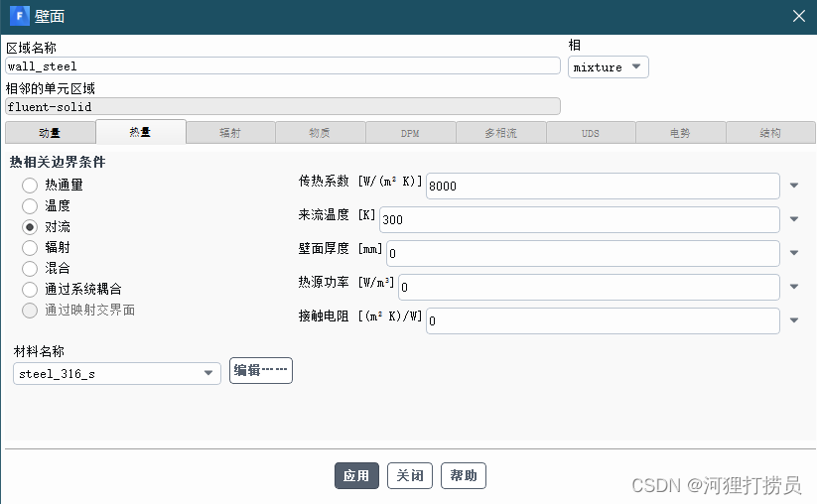
Task: Click the Fluent logo icon in title bar
Action: 18,16
